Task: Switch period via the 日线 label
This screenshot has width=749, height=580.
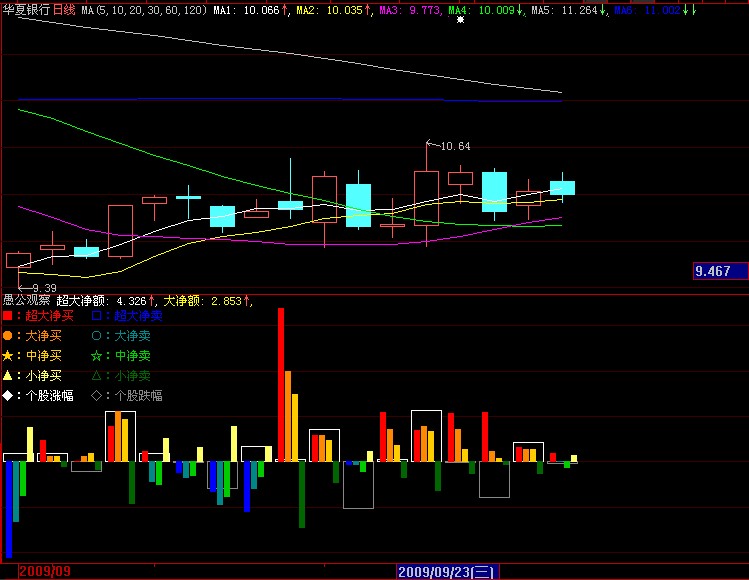Action: (x=64, y=8)
